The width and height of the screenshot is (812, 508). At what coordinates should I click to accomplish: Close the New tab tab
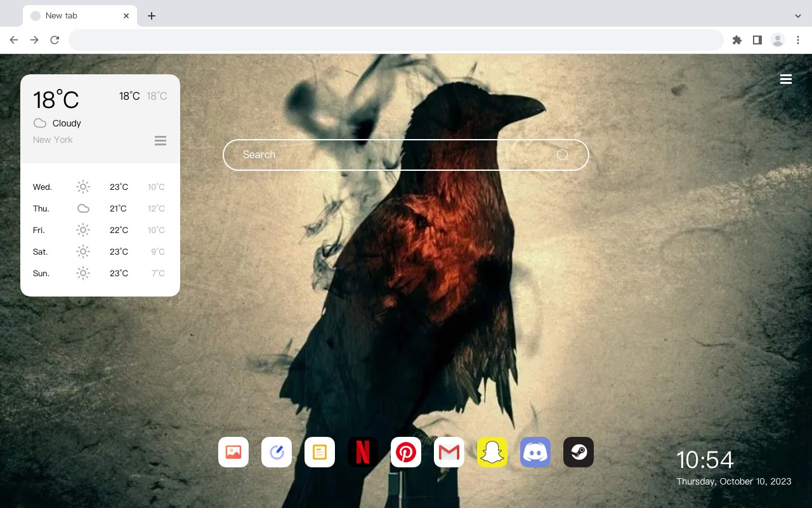pos(126,16)
